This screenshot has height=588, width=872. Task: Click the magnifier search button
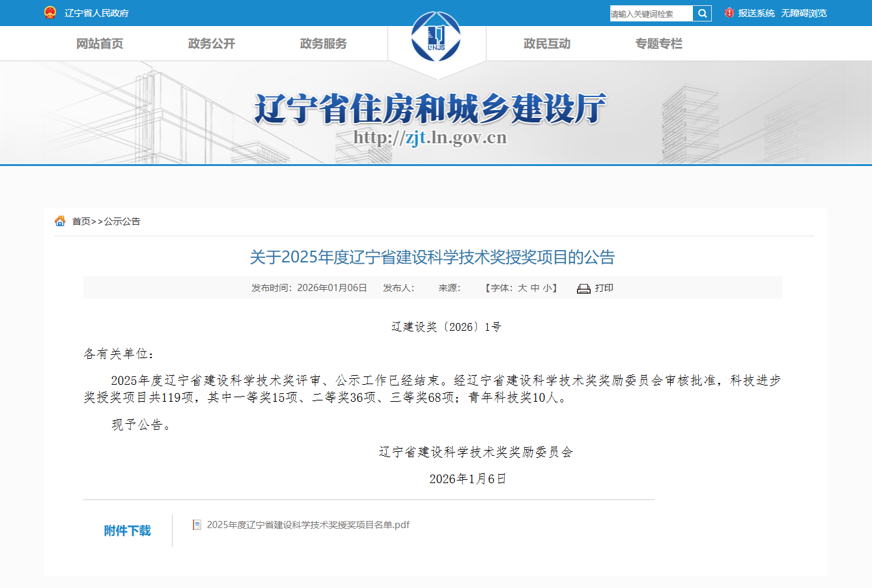pyautogui.click(x=702, y=13)
